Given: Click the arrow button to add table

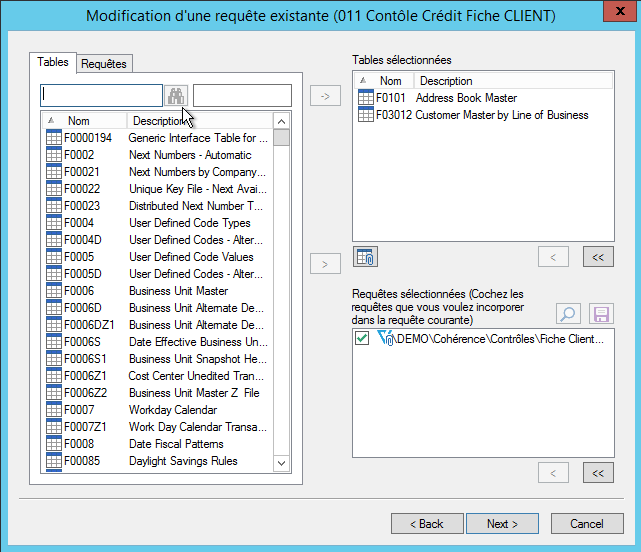Looking at the screenshot, I should tap(326, 96).
